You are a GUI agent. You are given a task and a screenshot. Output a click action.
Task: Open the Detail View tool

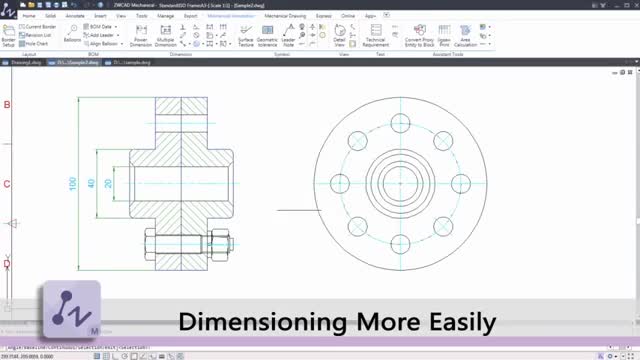click(x=340, y=36)
